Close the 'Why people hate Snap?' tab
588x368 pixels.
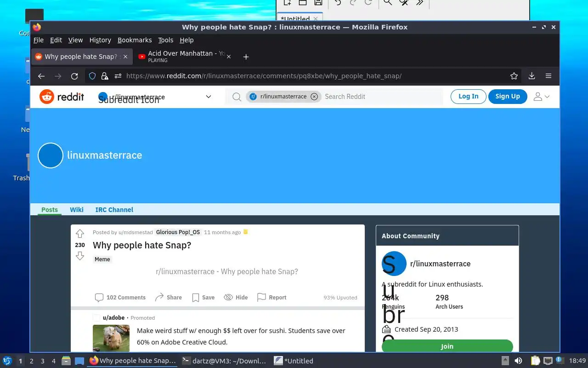tap(125, 57)
